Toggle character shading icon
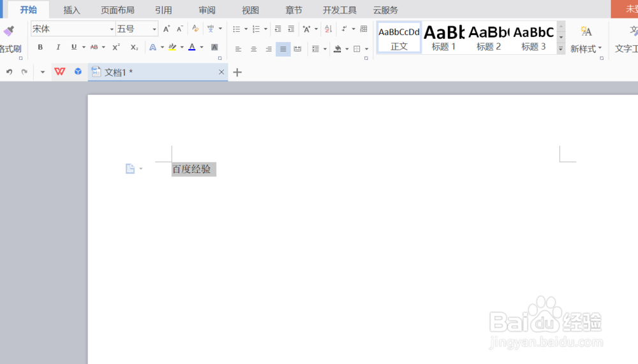Image resolution: width=638 pixels, height=364 pixels. click(x=214, y=47)
